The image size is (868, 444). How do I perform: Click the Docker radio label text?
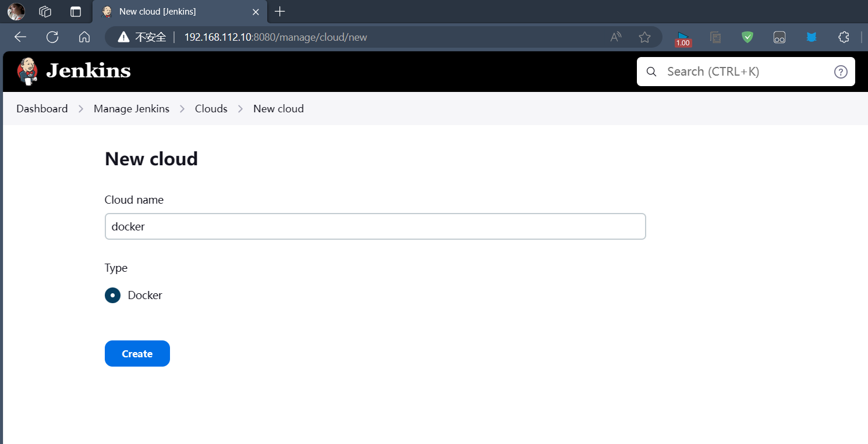click(x=145, y=295)
